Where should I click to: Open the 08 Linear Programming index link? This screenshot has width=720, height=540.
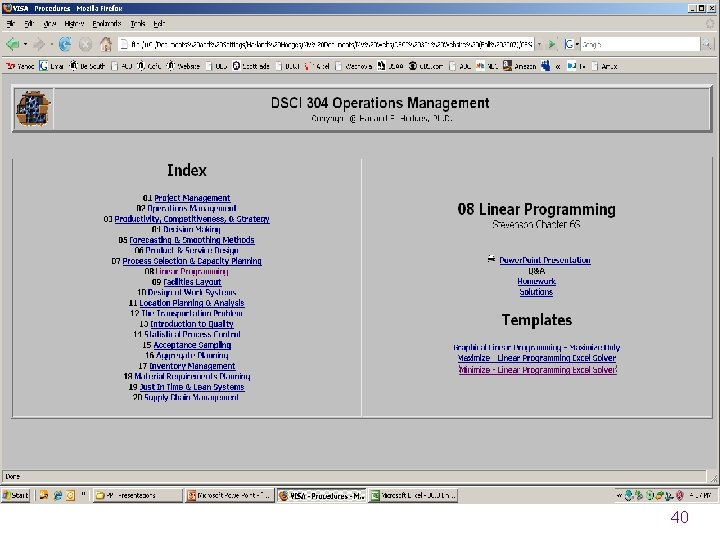click(192, 271)
